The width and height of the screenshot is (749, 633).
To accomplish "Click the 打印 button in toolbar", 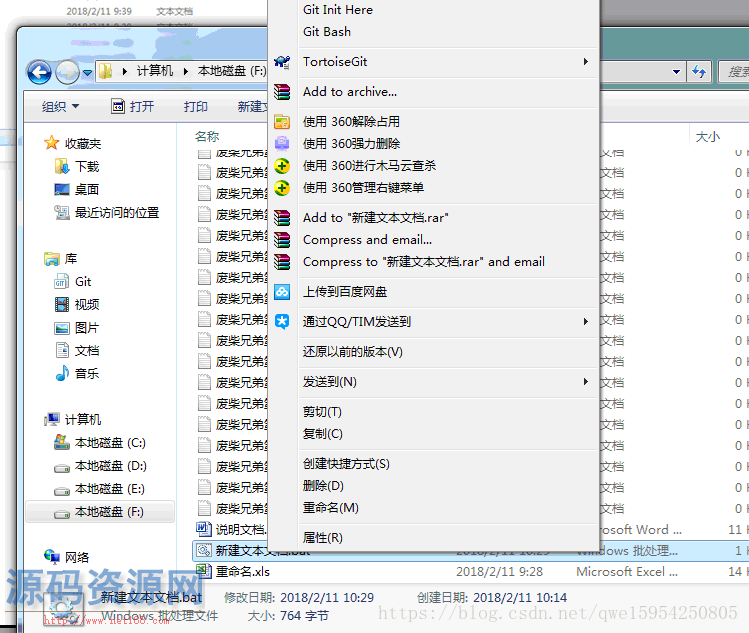I will (x=196, y=107).
